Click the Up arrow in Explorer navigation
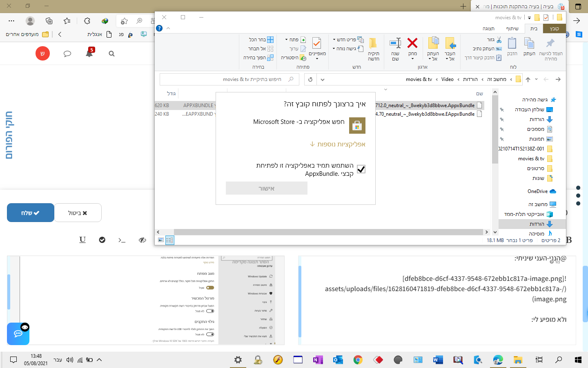 pyautogui.click(x=528, y=79)
